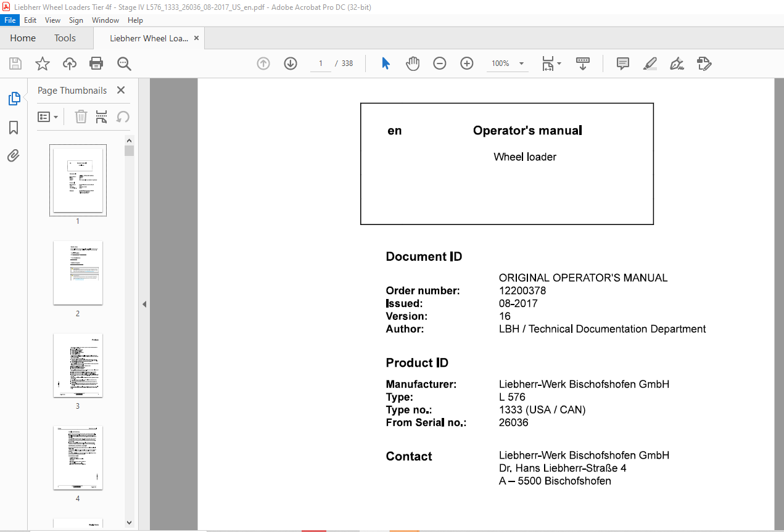Click the 'Document ID' heading
784x532 pixels.
pos(424,256)
